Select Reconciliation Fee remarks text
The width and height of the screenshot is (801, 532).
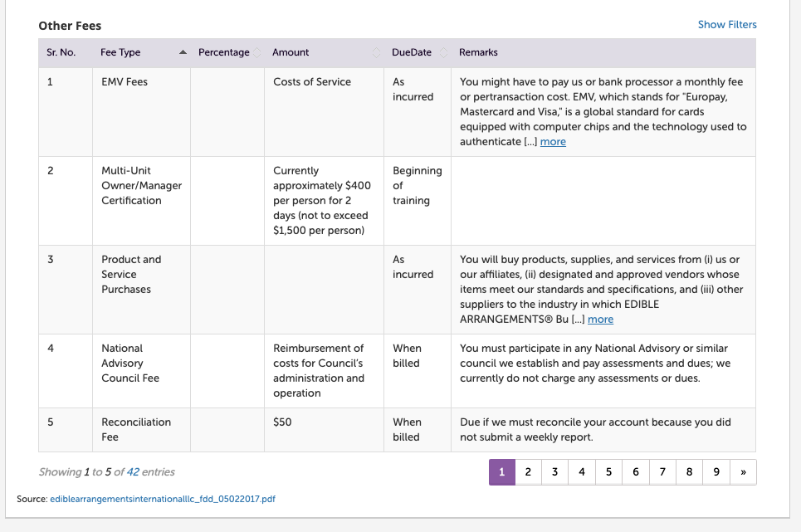[x=595, y=430]
